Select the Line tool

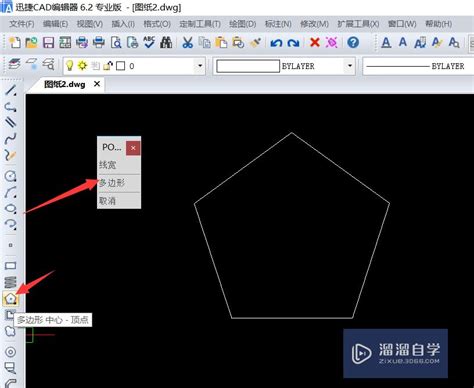[11, 90]
